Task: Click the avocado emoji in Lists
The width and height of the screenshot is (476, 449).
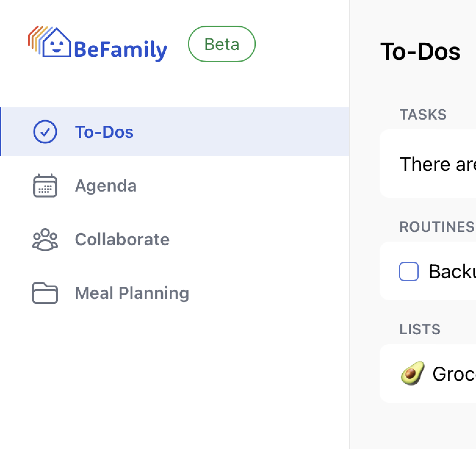Action: (413, 373)
